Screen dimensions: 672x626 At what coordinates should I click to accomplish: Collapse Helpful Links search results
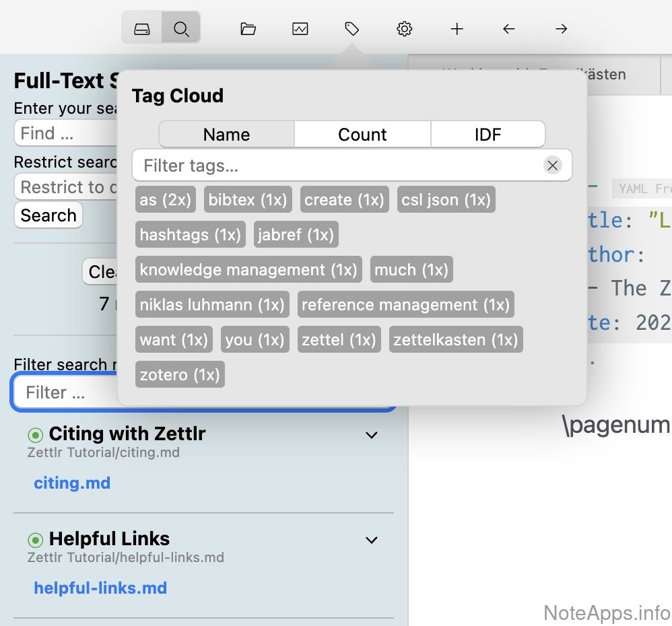[371, 541]
